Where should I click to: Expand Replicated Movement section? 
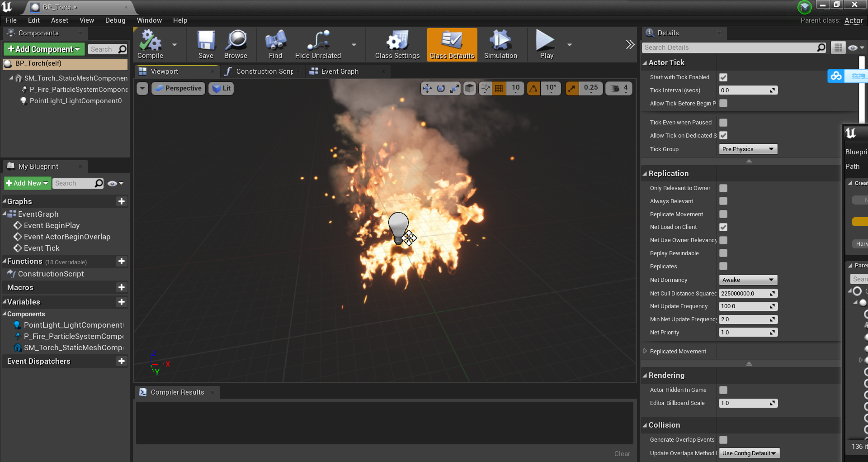(645, 351)
